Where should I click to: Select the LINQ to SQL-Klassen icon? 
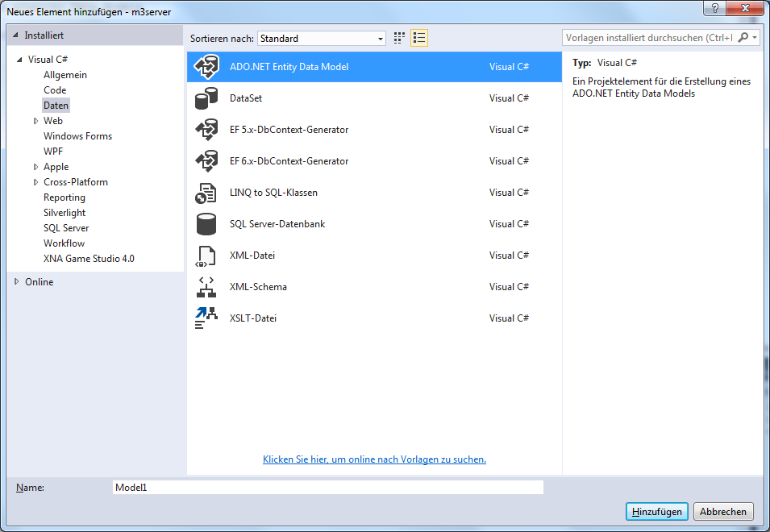click(207, 193)
